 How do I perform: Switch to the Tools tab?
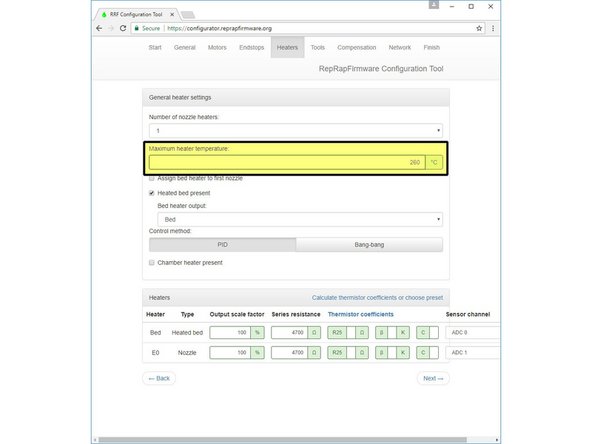click(318, 48)
